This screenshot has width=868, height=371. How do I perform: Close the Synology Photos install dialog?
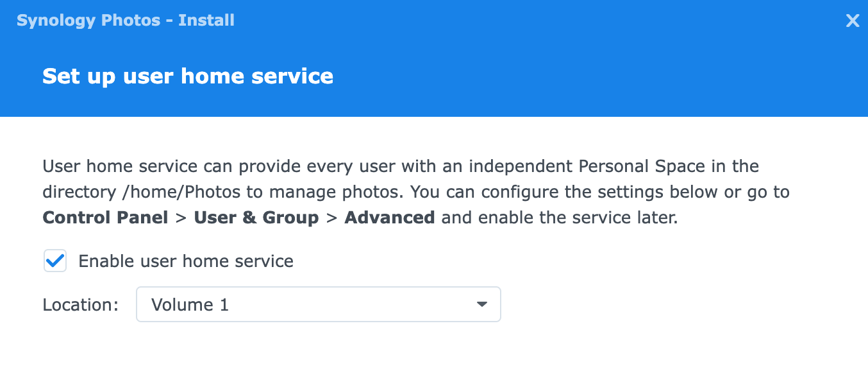tap(852, 21)
